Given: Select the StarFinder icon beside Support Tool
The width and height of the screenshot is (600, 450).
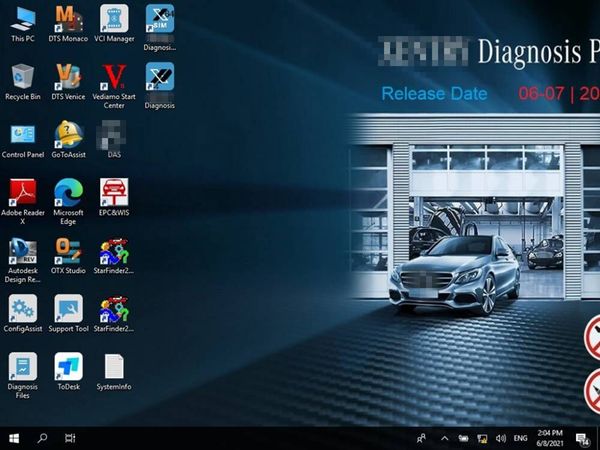Looking at the screenshot, I should coord(114,314).
